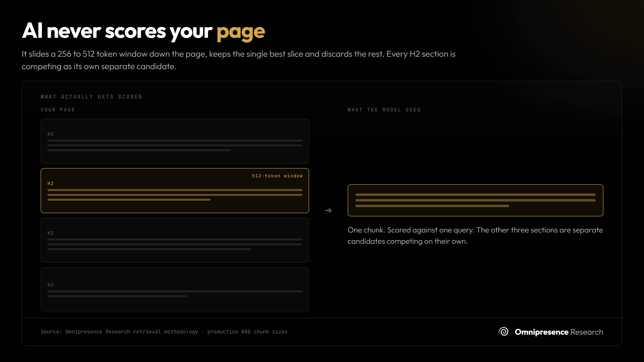Click the arrow between page and model panels
The width and height of the screenshot is (644, 362).
[x=328, y=211]
